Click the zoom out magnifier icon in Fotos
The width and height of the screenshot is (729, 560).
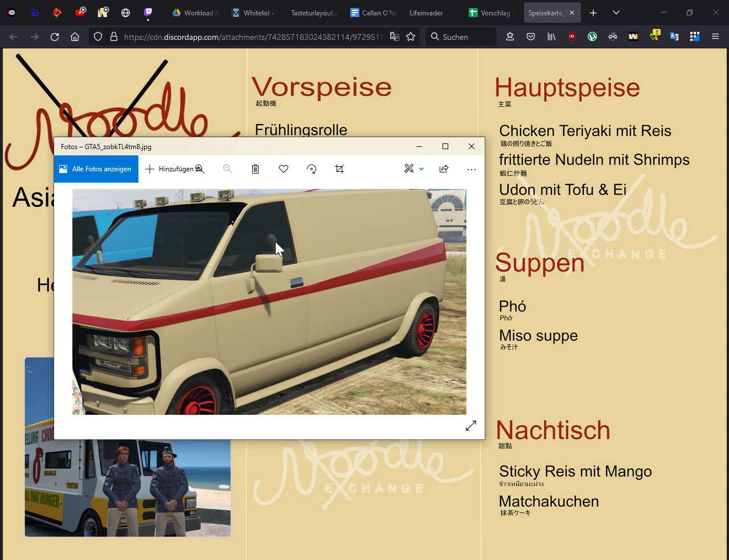[228, 169]
